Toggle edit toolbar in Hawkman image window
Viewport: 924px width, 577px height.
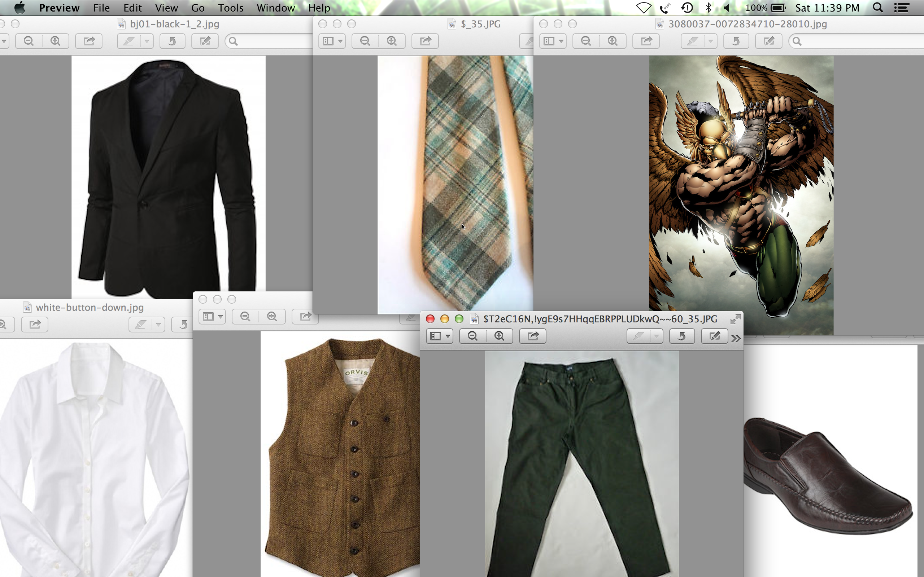(x=768, y=41)
